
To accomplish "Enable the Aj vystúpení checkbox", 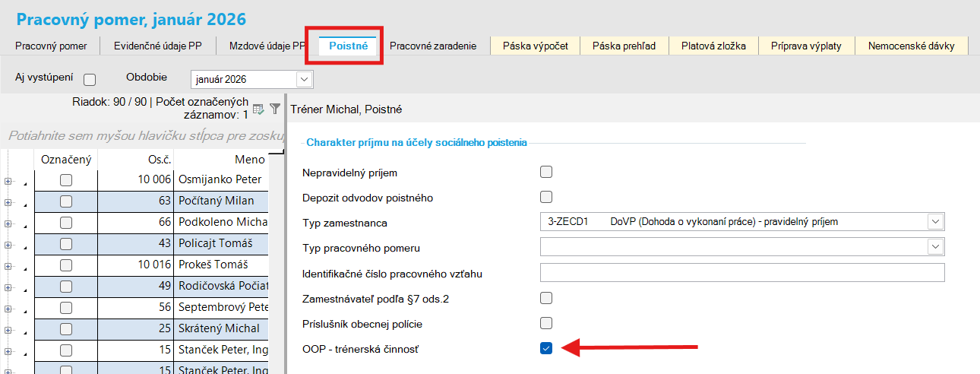I will (90, 79).
